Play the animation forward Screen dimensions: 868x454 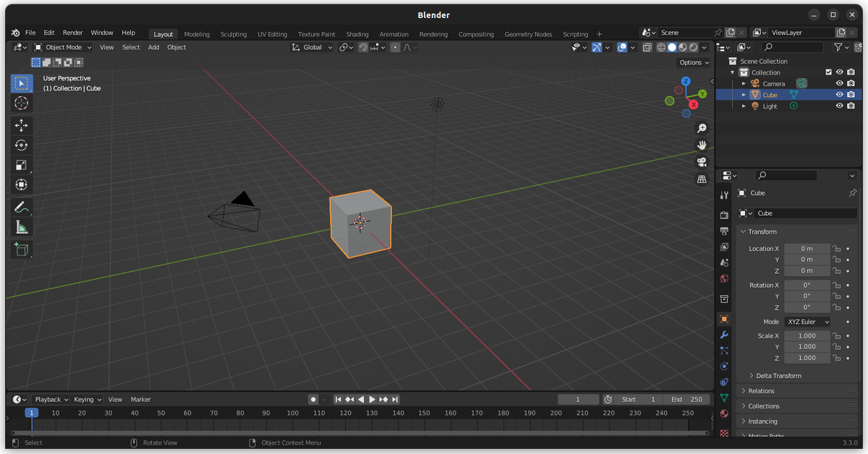[373, 399]
